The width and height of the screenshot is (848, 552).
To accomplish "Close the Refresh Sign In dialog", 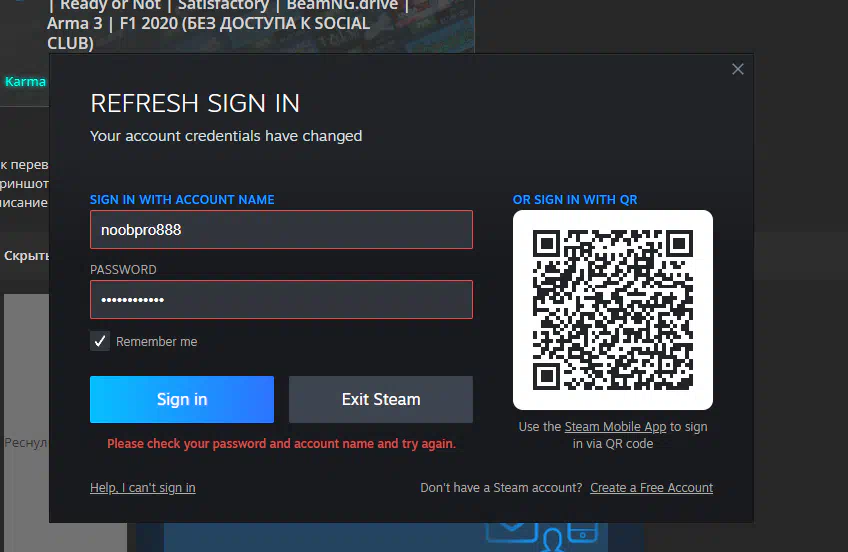I will pyautogui.click(x=738, y=69).
